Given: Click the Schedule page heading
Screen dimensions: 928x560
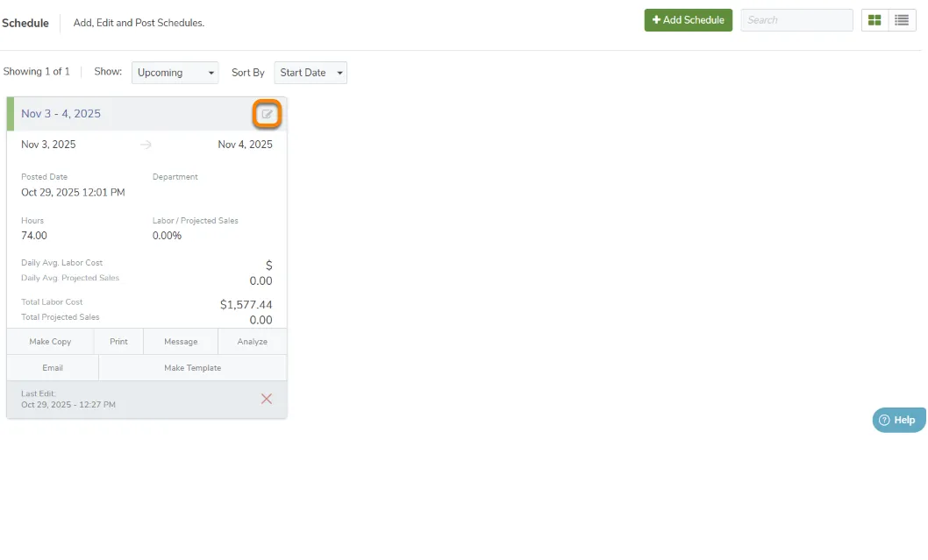Looking at the screenshot, I should coord(25,23).
